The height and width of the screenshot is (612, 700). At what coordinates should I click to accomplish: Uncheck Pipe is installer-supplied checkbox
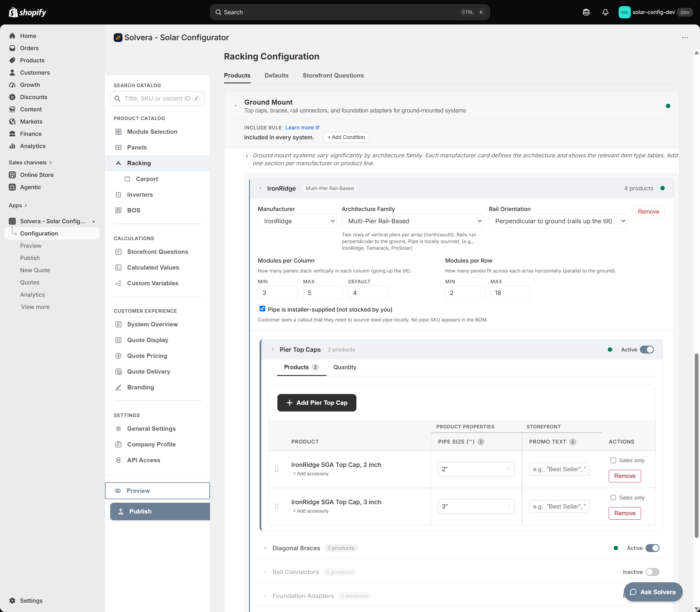point(262,309)
